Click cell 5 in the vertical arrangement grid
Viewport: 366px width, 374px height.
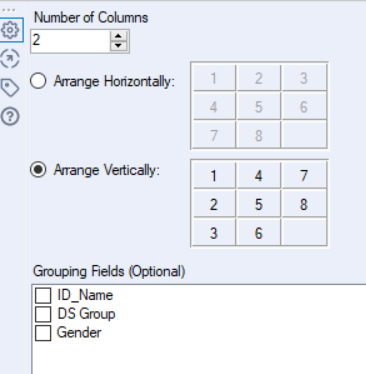pos(259,204)
